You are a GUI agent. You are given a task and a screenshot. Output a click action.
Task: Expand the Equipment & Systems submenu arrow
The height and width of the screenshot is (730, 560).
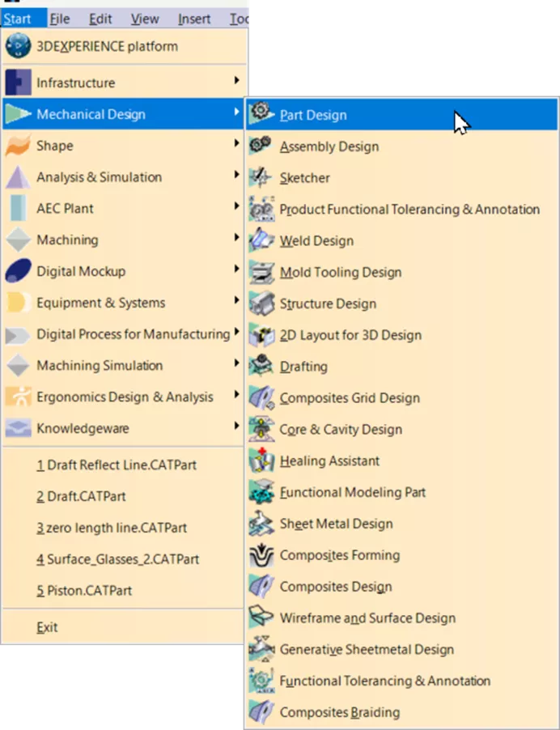[236, 300]
